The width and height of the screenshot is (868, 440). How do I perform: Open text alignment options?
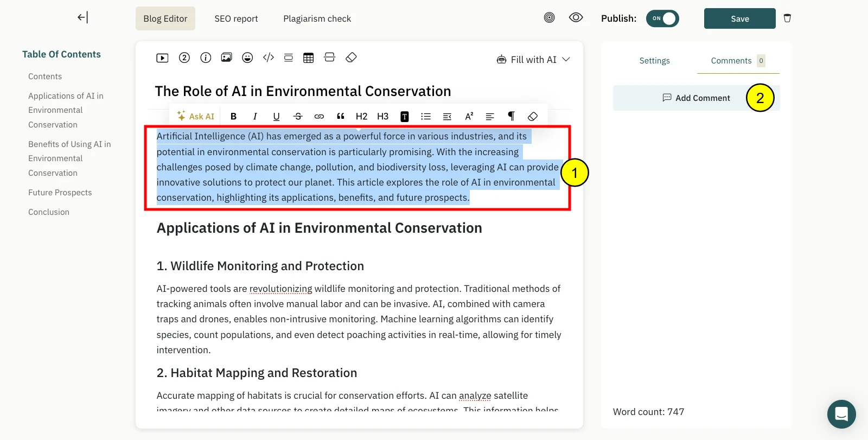[490, 116]
